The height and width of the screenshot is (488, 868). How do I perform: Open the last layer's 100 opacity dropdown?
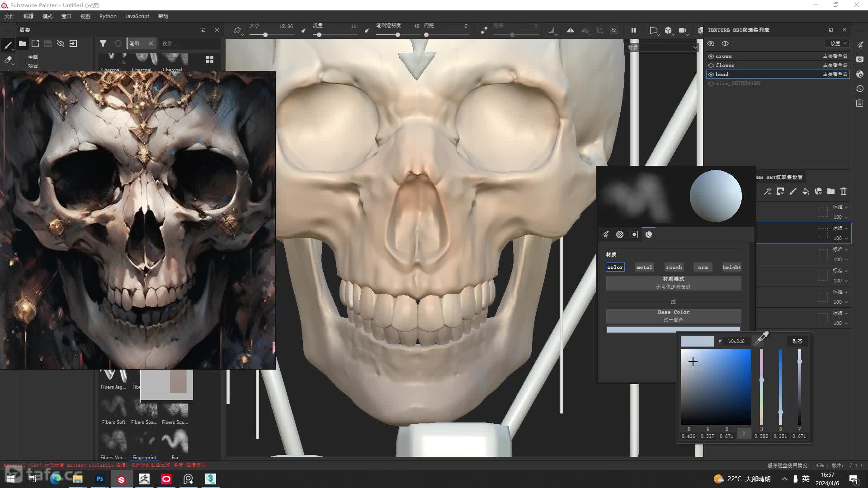(x=840, y=323)
